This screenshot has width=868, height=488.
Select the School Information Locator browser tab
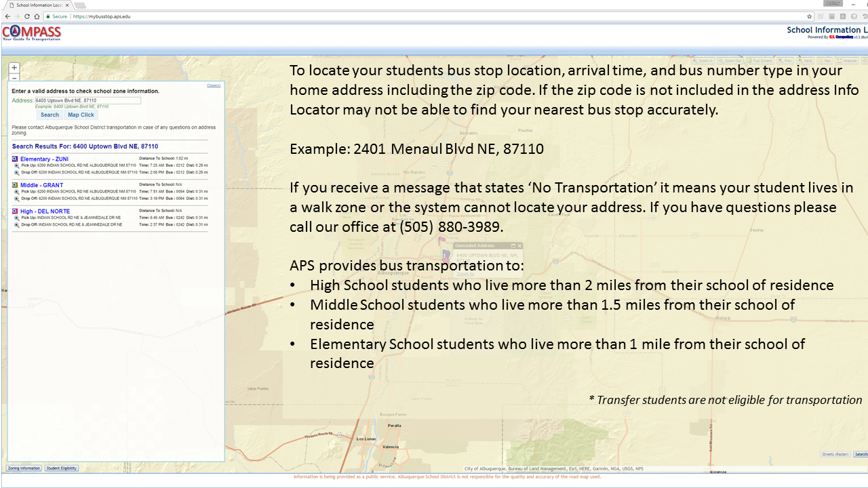click(x=38, y=5)
